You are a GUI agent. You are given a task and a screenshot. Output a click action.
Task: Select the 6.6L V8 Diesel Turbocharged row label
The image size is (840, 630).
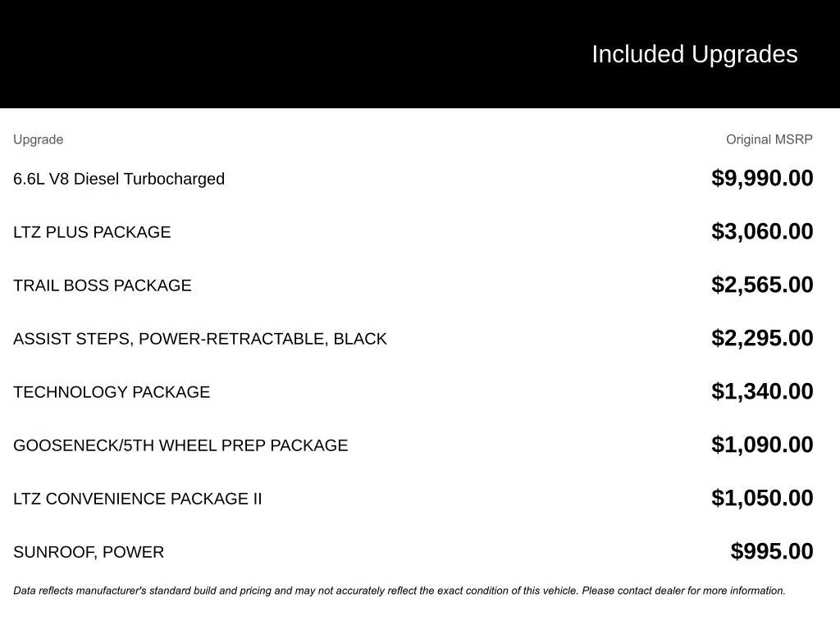click(119, 179)
